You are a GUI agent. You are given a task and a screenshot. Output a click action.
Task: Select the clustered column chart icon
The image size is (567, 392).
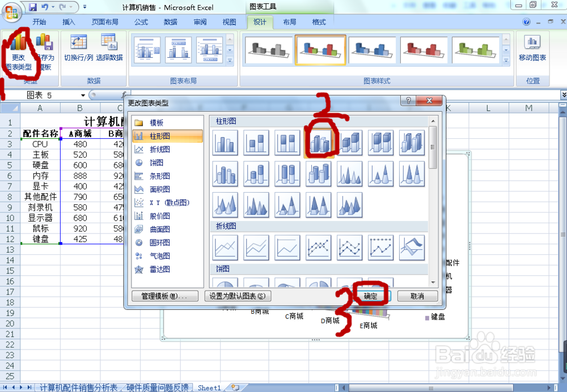pyautogui.click(x=225, y=143)
